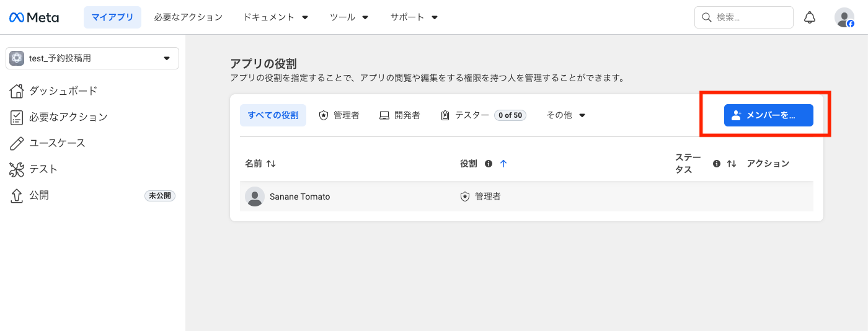Click the テスト tools icon
868x331 pixels.
pos(17,169)
